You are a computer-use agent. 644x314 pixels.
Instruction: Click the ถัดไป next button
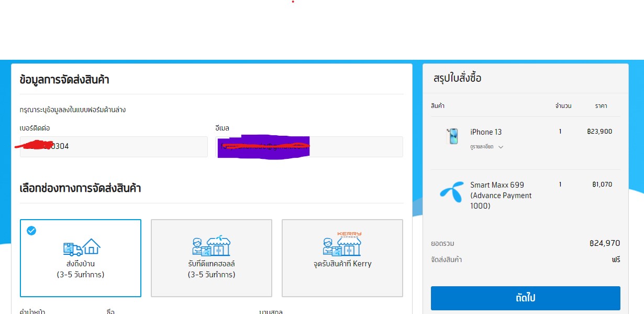coord(525,298)
